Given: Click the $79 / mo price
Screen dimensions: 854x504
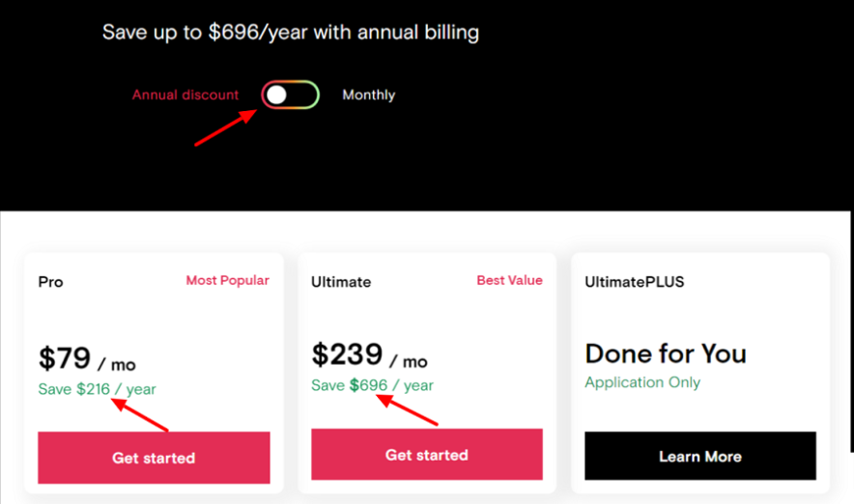Looking at the screenshot, I should click(87, 359).
